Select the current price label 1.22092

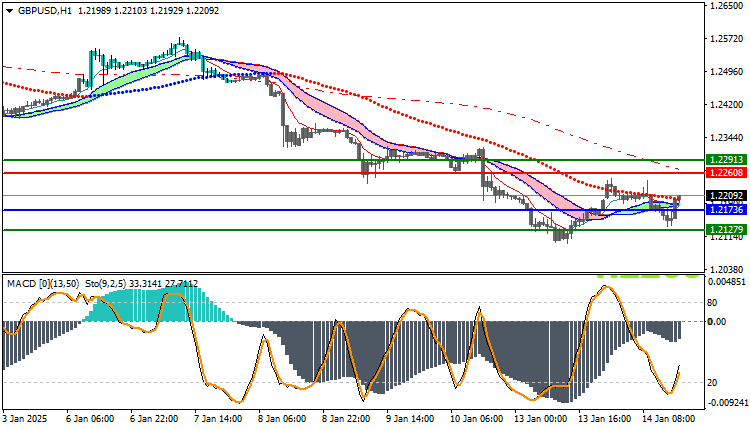727,195
